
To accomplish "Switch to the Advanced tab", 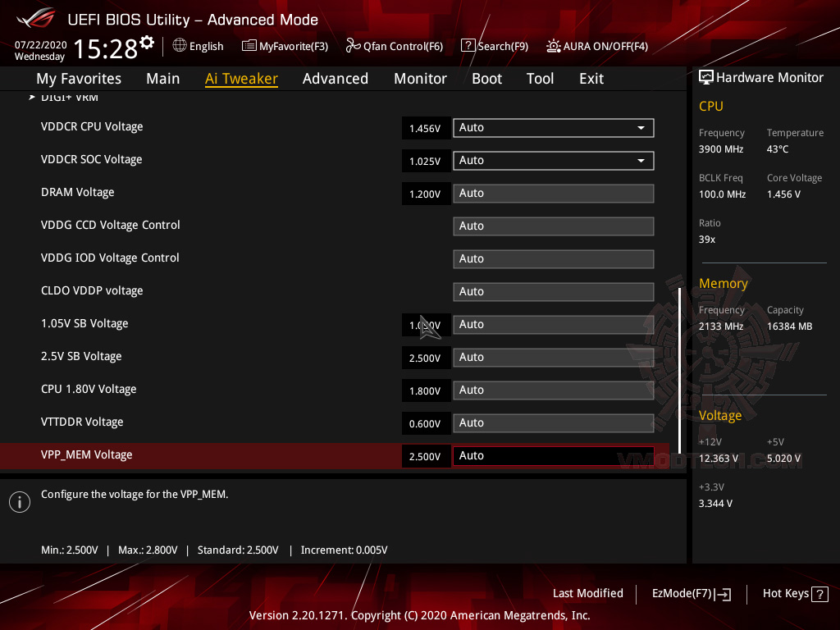I will point(336,78).
